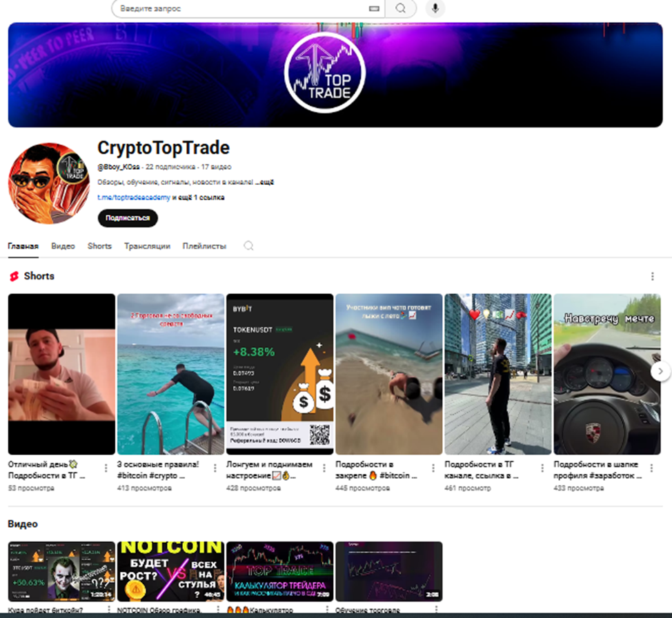Image resolution: width=672 pixels, height=618 pixels.
Task: Play short of man counting money
Action: 61,374
